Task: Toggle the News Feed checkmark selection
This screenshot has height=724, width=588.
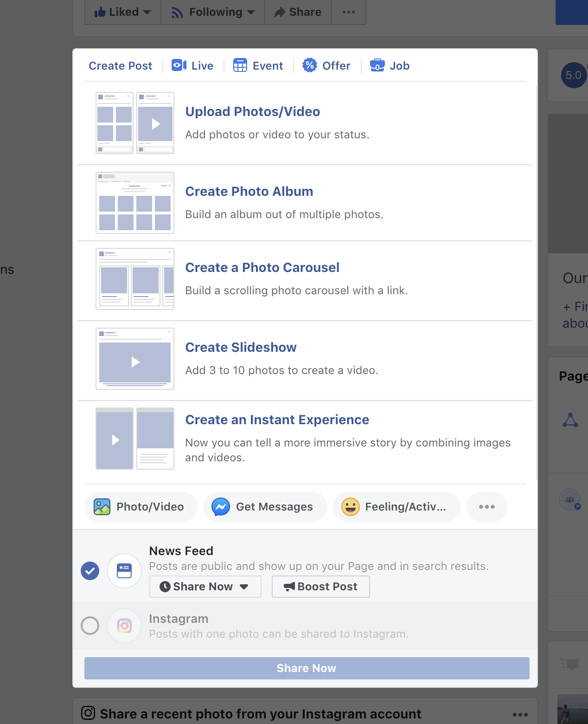Action: [x=90, y=571]
